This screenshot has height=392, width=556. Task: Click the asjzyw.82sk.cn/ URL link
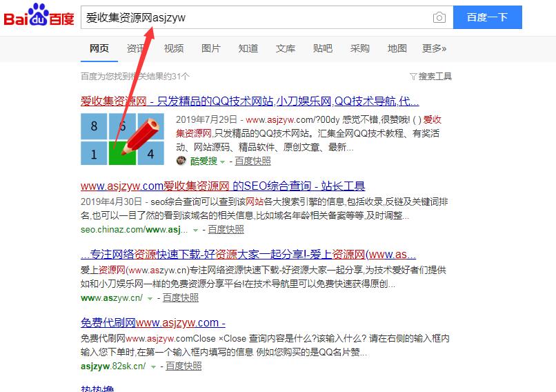[113, 366]
